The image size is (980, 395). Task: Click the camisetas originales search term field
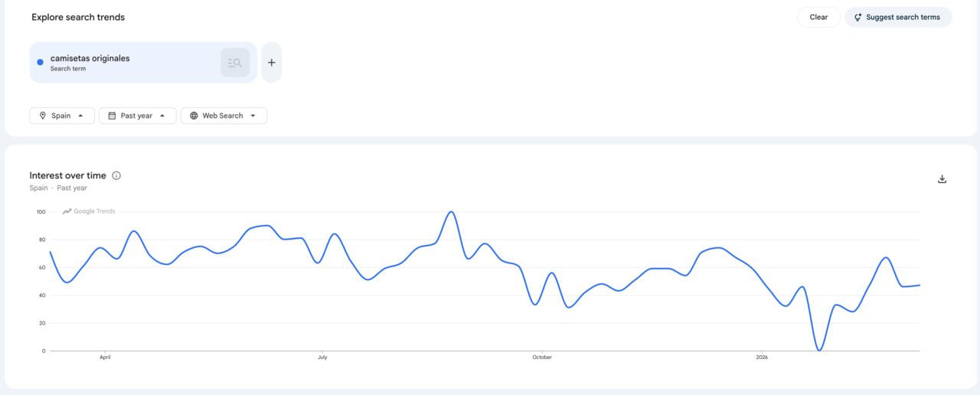point(122,61)
